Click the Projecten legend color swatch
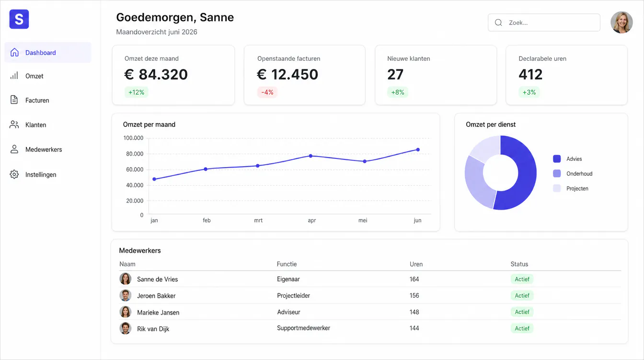 [x=557, y=189]
